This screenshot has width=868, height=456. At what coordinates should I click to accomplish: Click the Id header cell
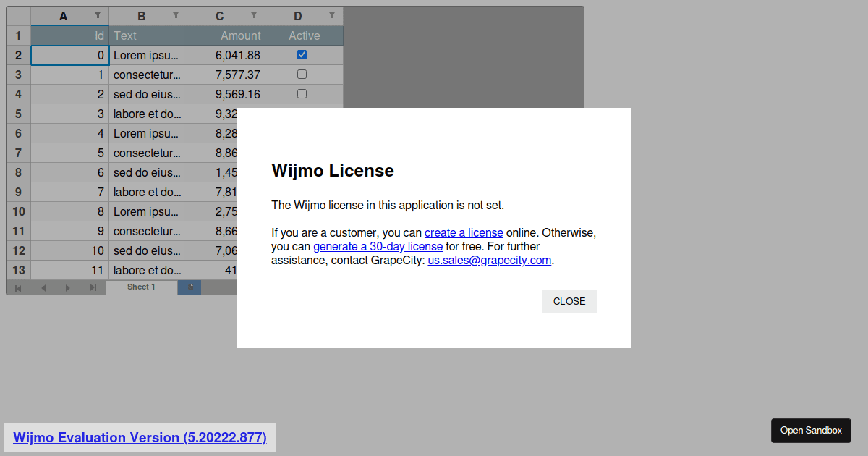pyautogui.click(x=70, y=35)
